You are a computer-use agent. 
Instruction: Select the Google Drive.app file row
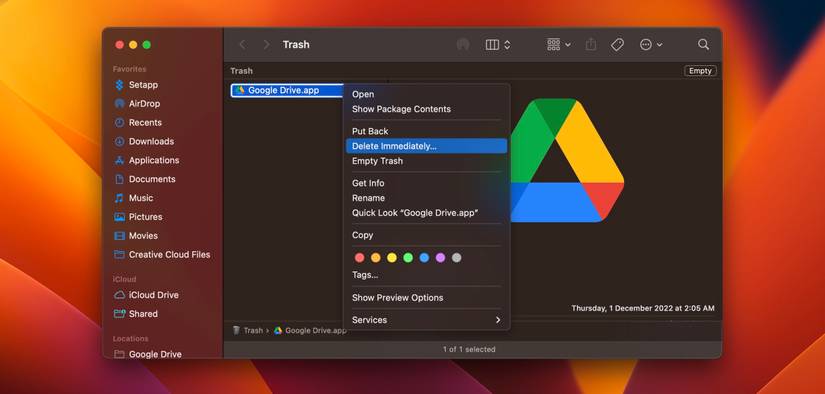(287, 90)
